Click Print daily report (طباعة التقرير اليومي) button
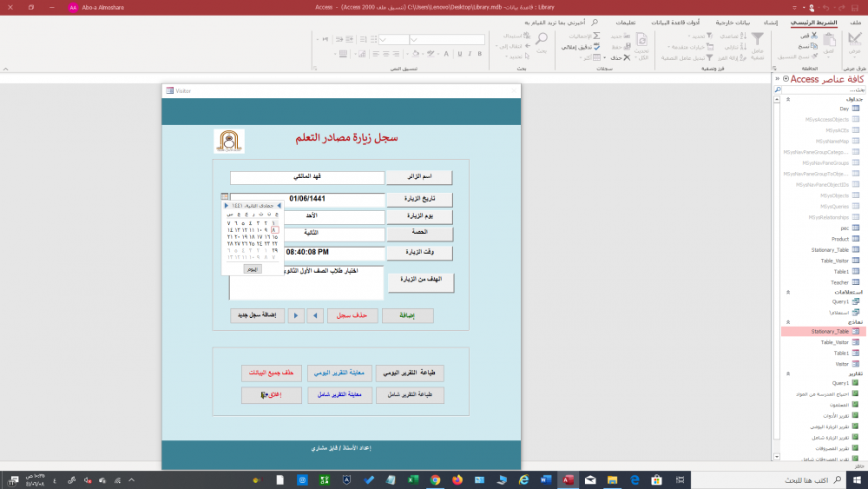 coord(410,373)
